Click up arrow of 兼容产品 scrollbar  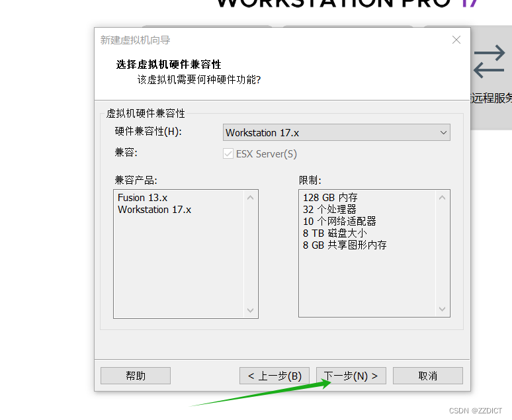pyautogui.click(x=251, y=198)
